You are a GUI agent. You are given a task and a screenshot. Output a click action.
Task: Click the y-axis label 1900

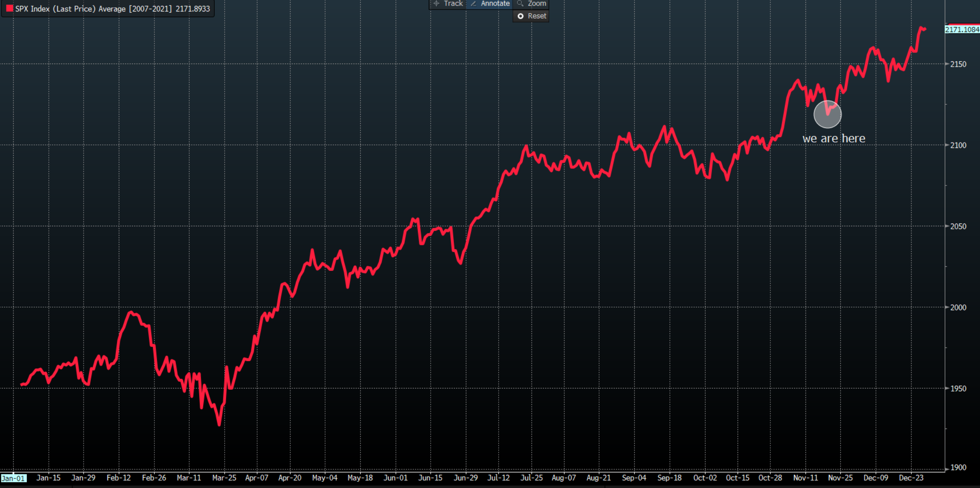tap(958, 467)
